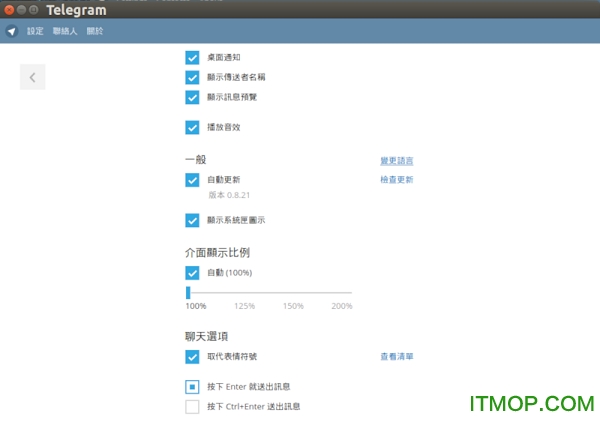Toggle the 播放音效 checkbox

tap(192, 127)
